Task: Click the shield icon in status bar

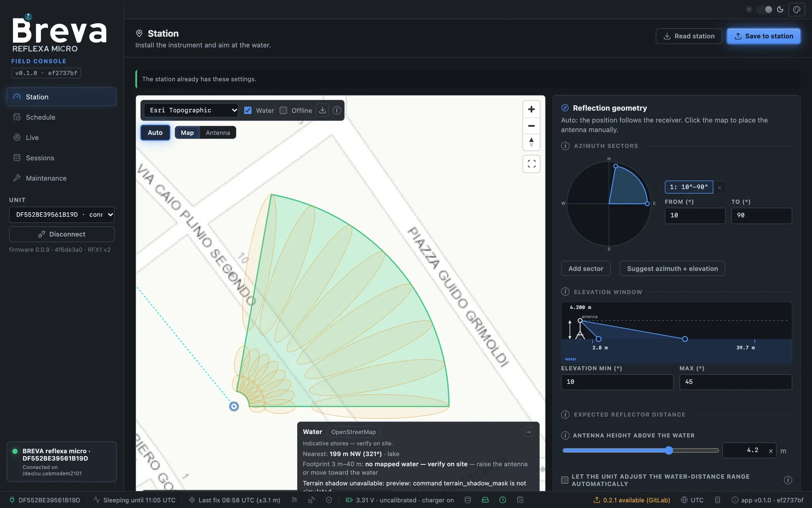Action: point(329,500)
